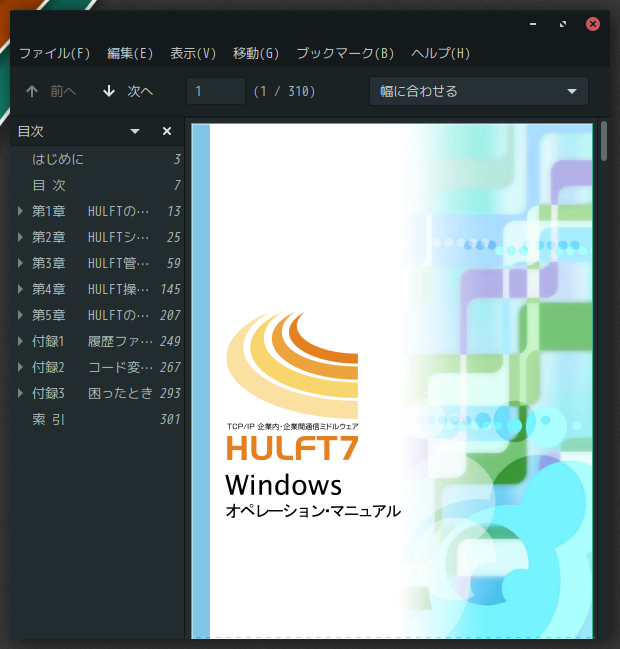Close the 目次 sidebar panel
Viewport: 620px width, 649px height.
pyautogui.click(x=167, y=131)
